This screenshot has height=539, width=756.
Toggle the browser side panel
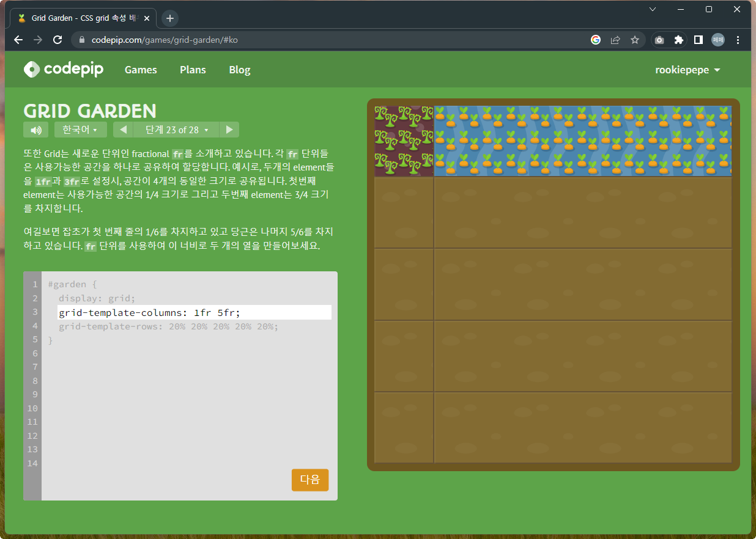pos(698,40)
